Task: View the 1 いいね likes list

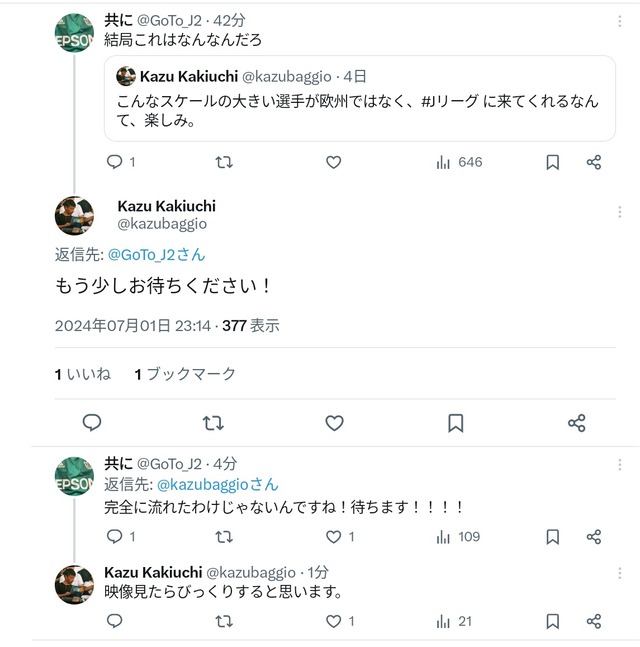Action: [x=83, y=374]
